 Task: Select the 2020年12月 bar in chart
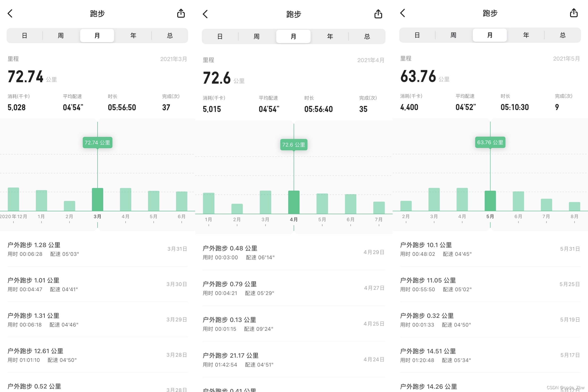(13, 199)
